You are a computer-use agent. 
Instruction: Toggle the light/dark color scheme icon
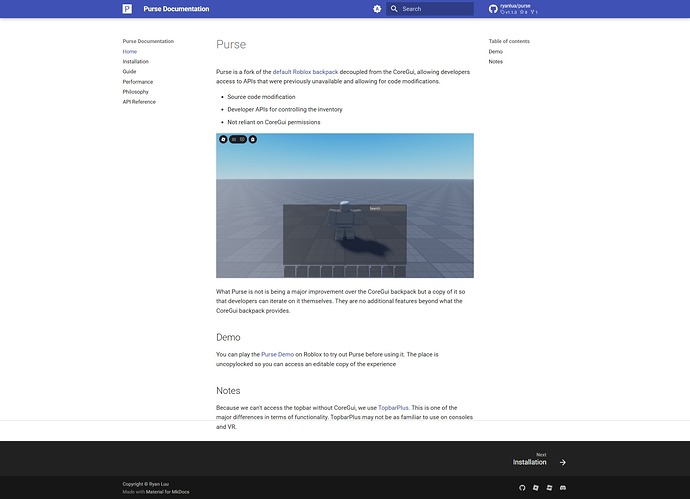(377, 9)
